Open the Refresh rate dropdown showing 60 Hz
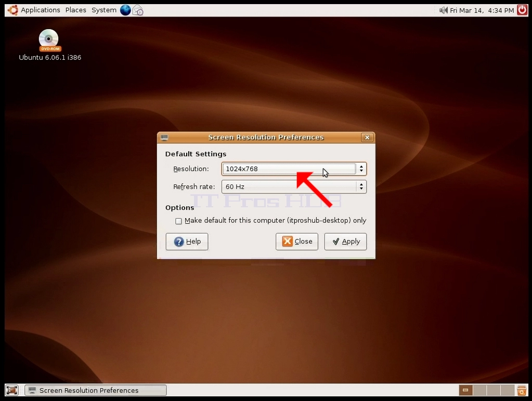532x401 pixels. point(294,187)
